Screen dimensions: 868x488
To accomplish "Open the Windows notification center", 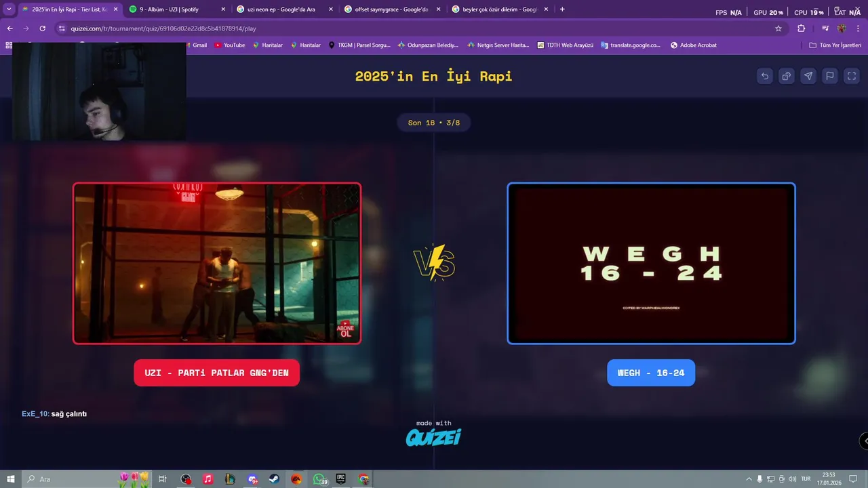I will point(853,479).
